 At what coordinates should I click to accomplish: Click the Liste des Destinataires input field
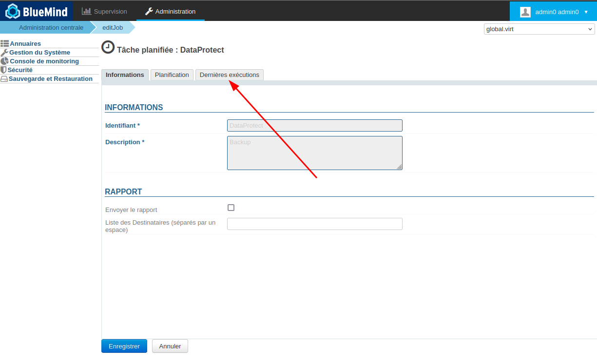(x=314, y=224)
